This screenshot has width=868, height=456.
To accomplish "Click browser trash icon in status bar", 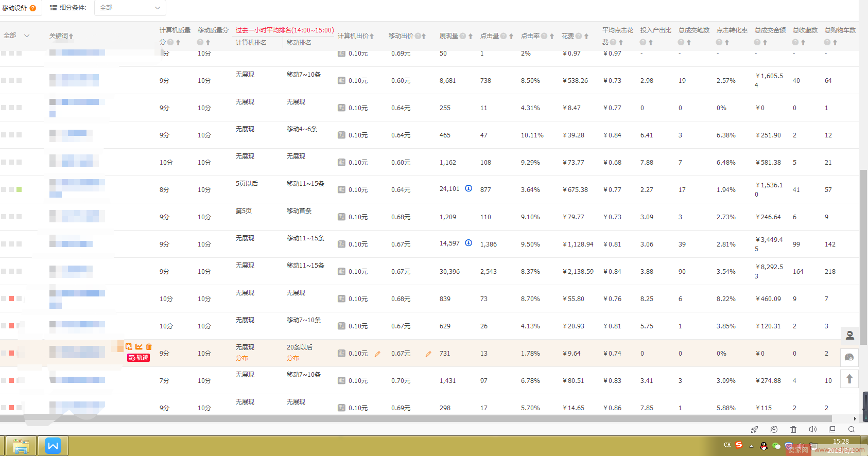I will click(793, 429).
